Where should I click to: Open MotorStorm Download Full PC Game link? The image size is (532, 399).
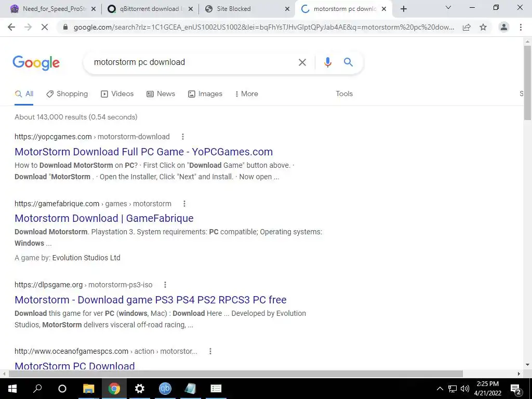[143, 152]
